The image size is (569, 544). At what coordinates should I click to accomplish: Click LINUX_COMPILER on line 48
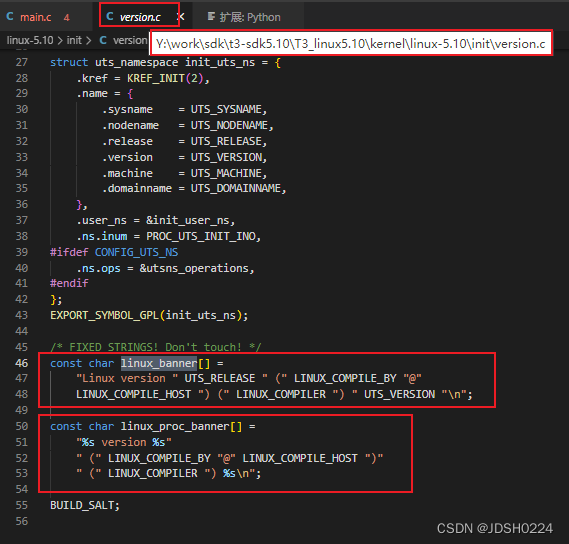(281, 394)
